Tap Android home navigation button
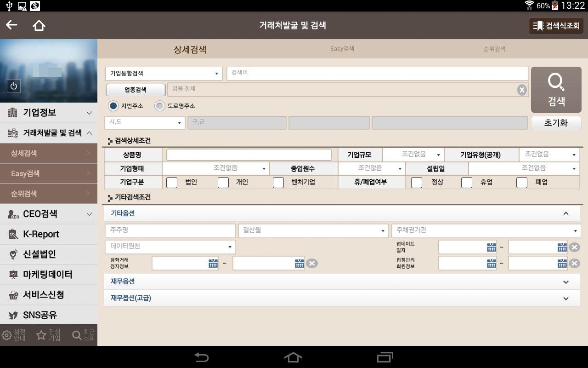The height and width of the screenshot is (368, 588). (294, 357)
